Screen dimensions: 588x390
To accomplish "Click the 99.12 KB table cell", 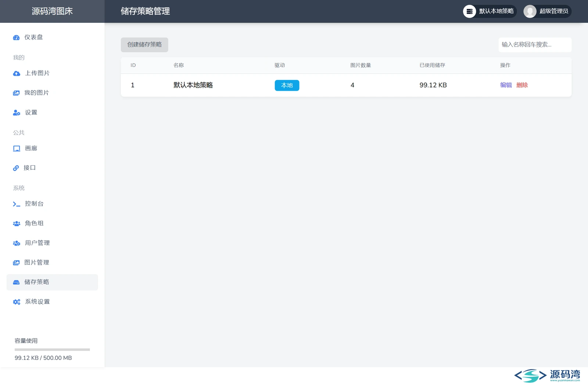I will 433,85.
